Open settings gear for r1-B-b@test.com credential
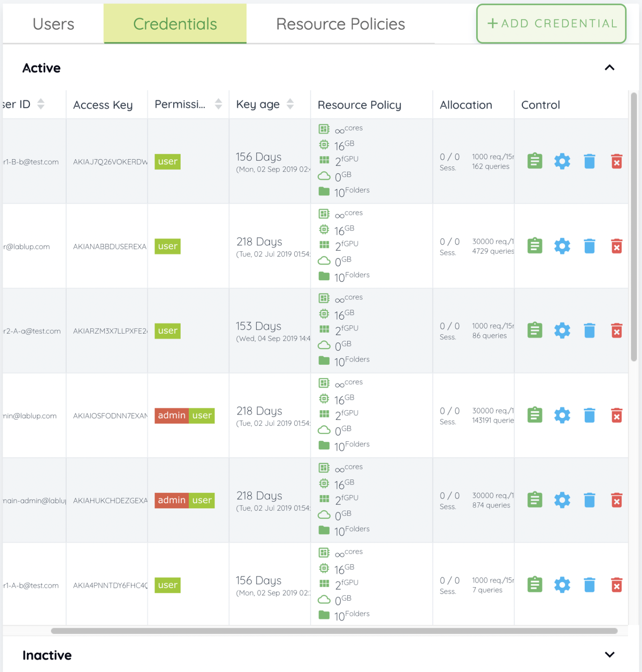Viewport: 642px width, 672px height. tap(562, 161)
